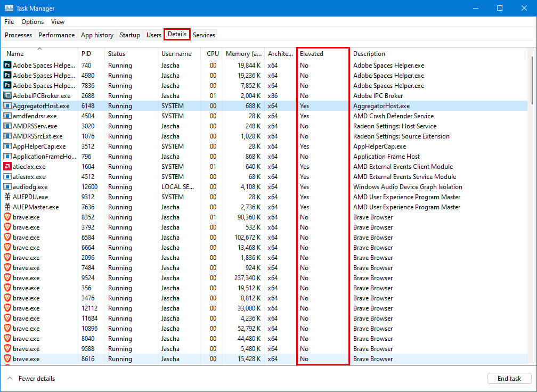
Task: Click the vertical scrollbar thumb
Action: click(532, 81)
